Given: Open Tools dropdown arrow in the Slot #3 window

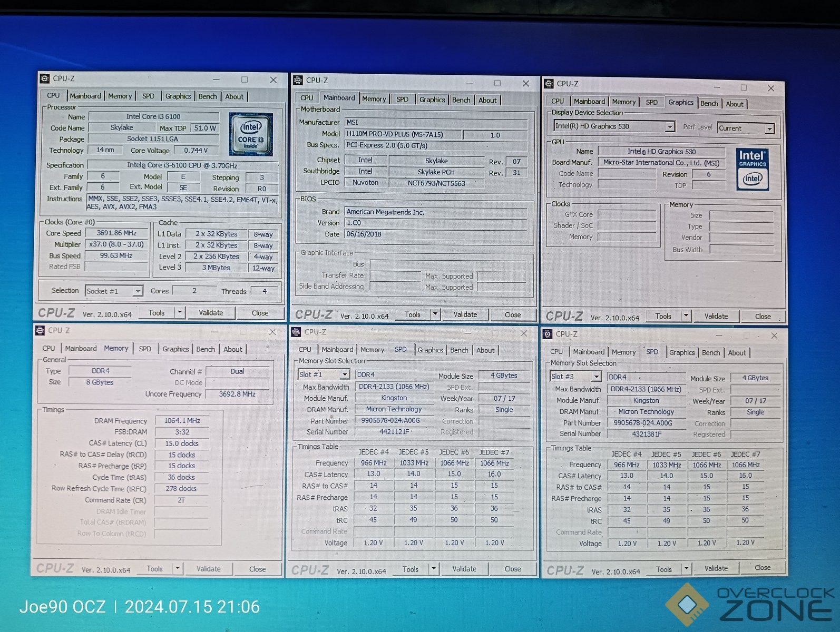Looking at the screenshot, I should point(686,569).
